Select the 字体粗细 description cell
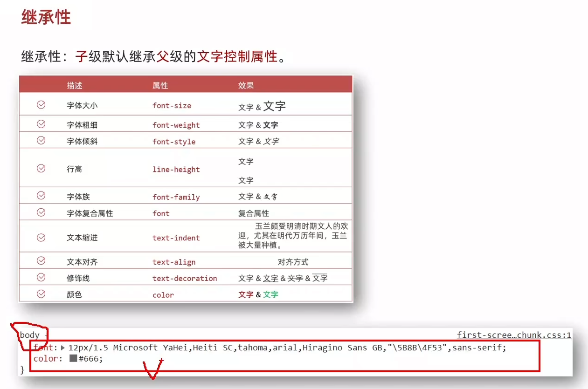Image resolution: width=588 pixels, height=389 pixels. pos(82,125)
